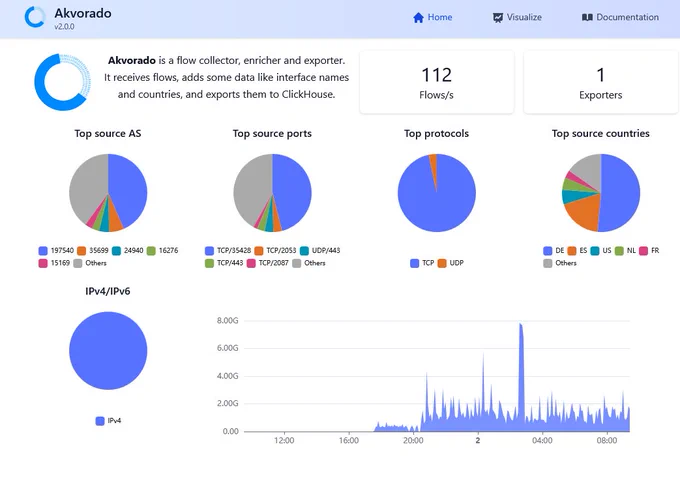The height and width of the screenshot is (500, 680).
Task: Click the Top source ports heading
Action: click(272, 134)
